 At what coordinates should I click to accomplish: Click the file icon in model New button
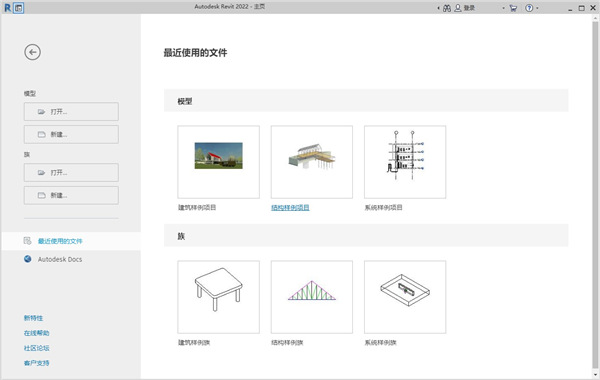click(41, 134)
